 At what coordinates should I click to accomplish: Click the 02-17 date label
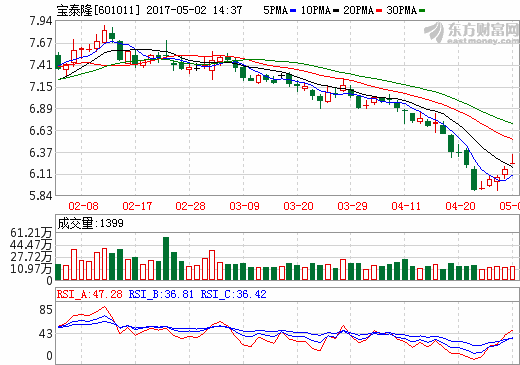point(137,206)
